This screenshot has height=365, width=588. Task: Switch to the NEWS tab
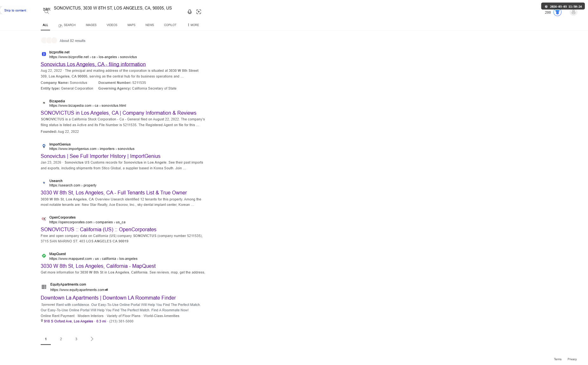pos(150,25)
